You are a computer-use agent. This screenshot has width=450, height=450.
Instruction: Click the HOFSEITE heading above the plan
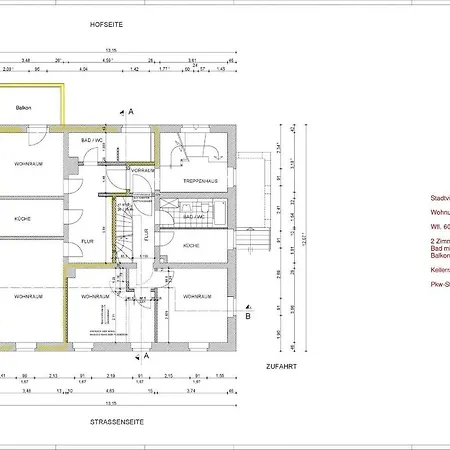click(x=106, y=25)
